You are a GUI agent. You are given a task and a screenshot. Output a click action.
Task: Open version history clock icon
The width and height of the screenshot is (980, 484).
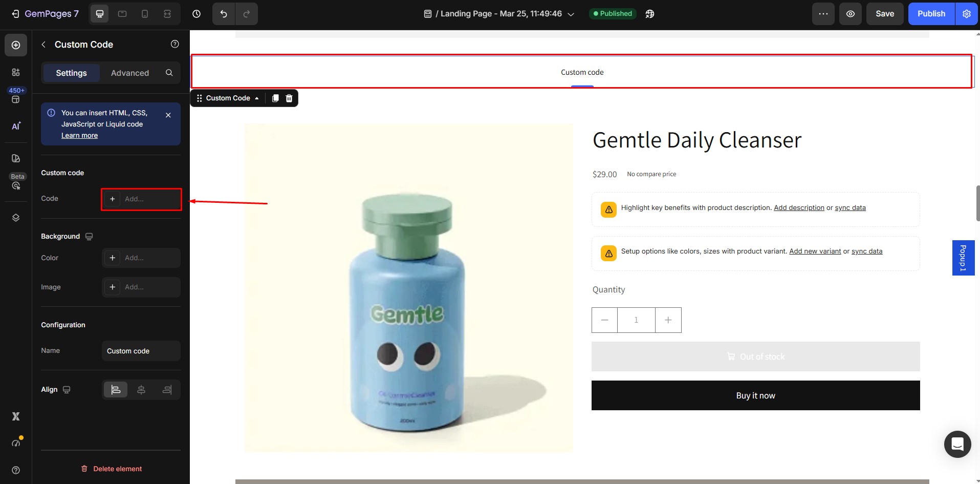197,14
